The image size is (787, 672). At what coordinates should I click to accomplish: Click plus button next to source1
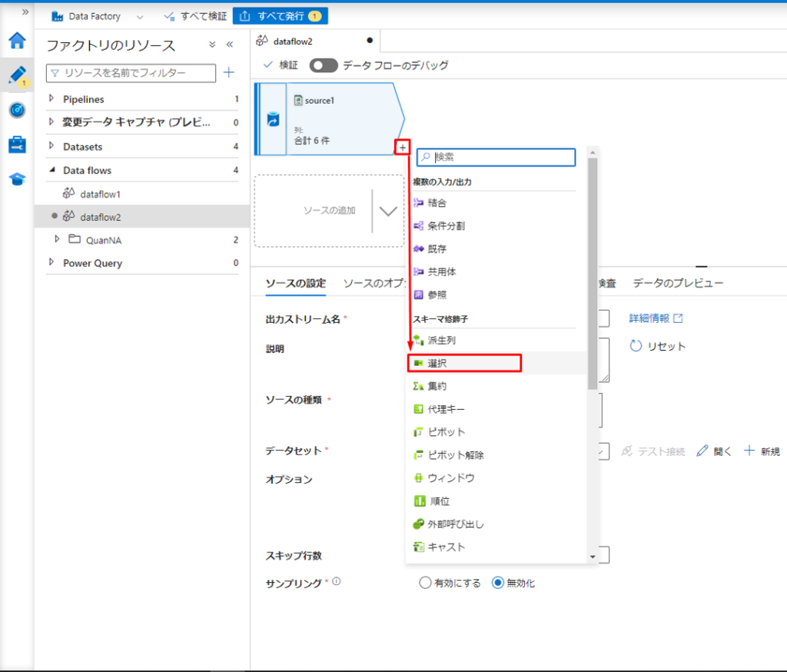tap(403, 148)
